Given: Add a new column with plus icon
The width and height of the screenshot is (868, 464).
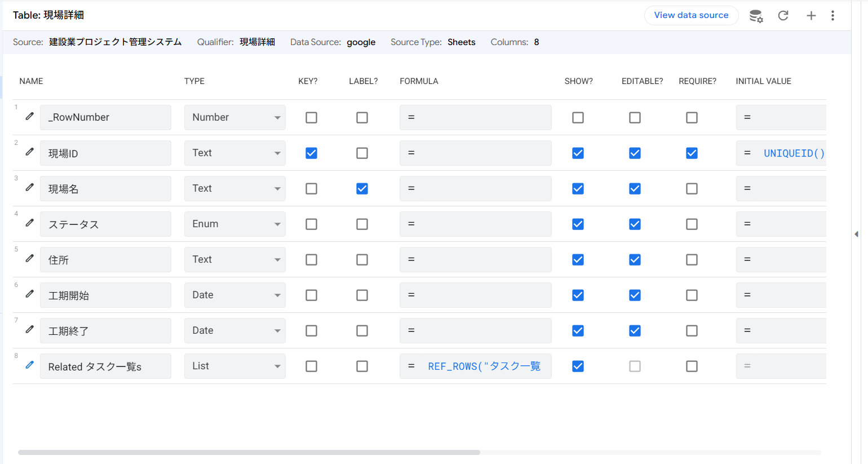Looking at the screenshot, I should pyautogui.click(x=811, y=16).
